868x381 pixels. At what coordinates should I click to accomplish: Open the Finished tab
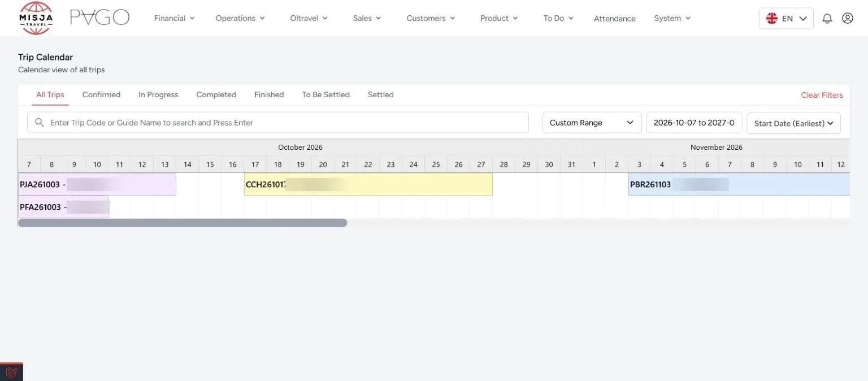[x=269, y=94]
